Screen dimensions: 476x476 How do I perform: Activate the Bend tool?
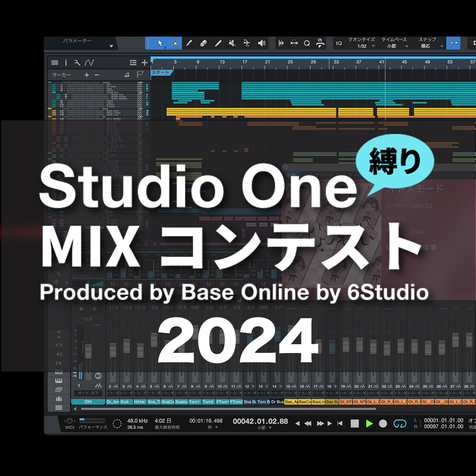tap(247, 43)
